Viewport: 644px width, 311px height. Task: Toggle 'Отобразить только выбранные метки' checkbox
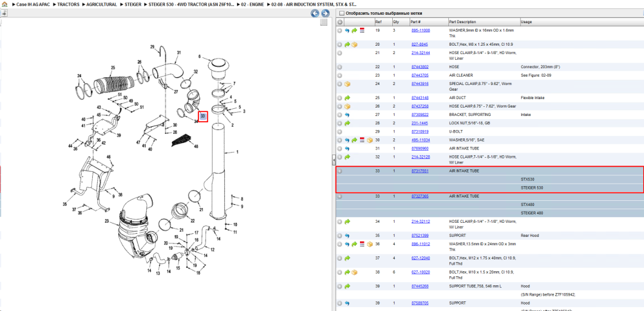point(342,14)
